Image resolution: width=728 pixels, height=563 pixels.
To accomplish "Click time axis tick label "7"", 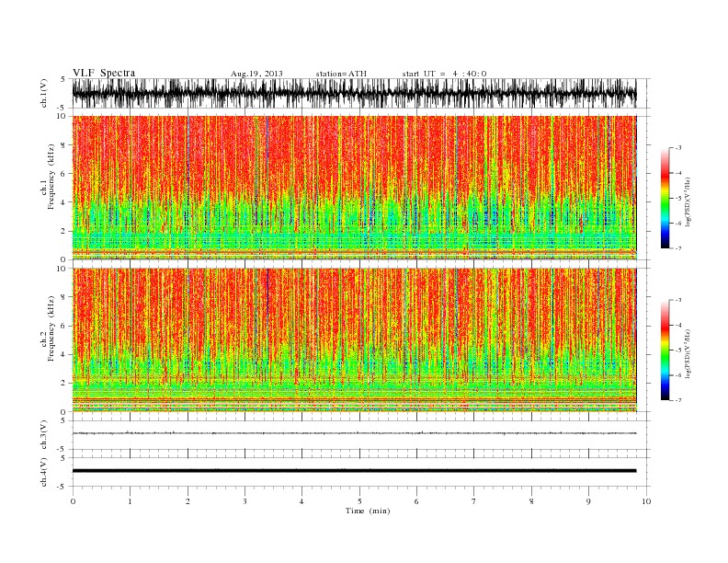I will 474,501.
